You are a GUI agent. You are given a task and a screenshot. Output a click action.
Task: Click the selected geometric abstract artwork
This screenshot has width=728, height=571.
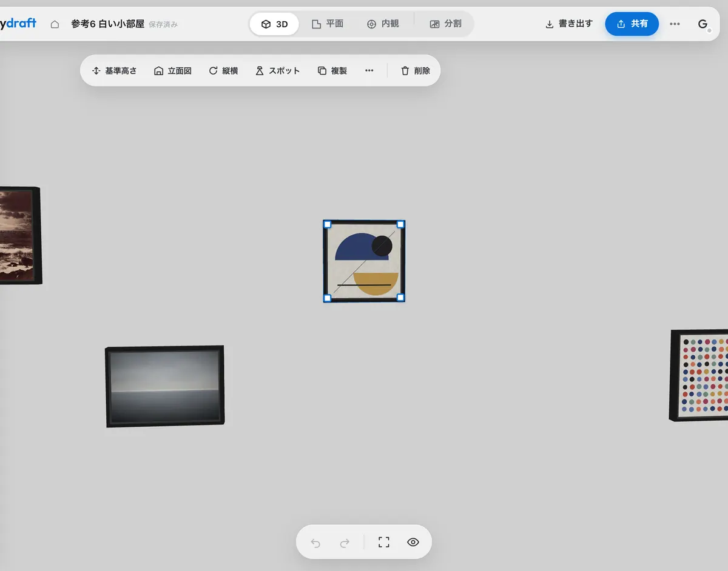(364, 261)
